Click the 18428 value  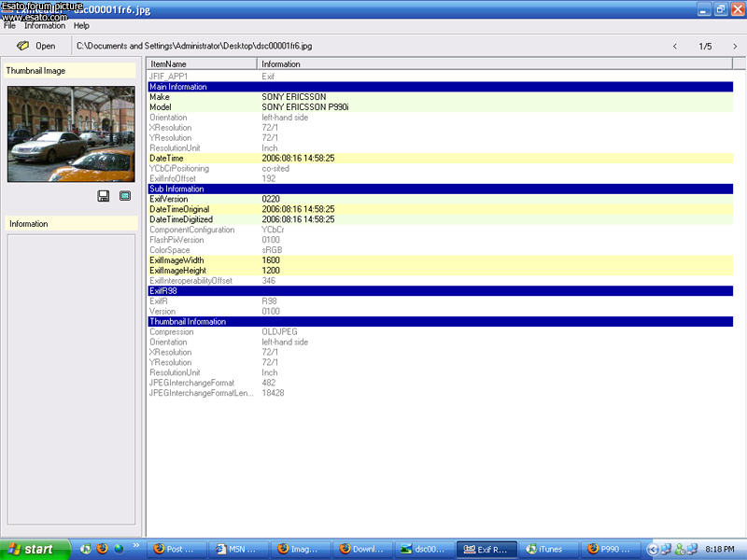pos(273,393)
